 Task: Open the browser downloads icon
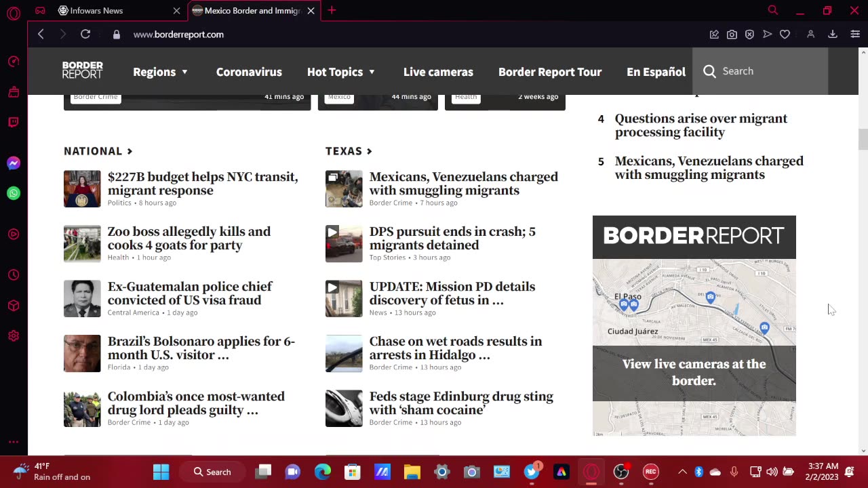pyautogui.click(x=833, y=34)
